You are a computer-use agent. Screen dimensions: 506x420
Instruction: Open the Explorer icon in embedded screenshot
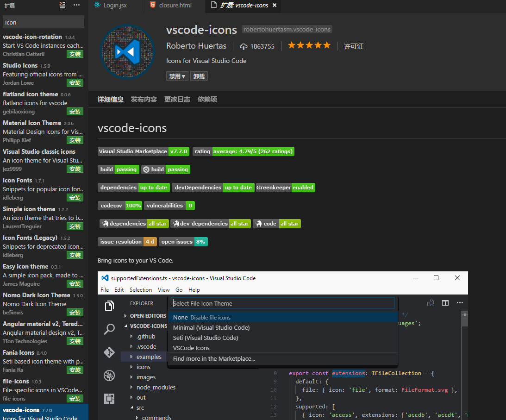pos(109,306)
